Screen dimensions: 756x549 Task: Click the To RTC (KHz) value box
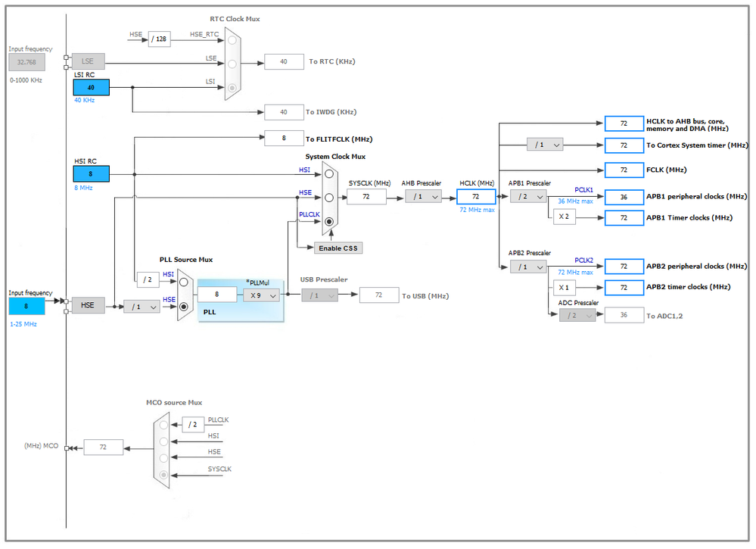coord(284,62)
